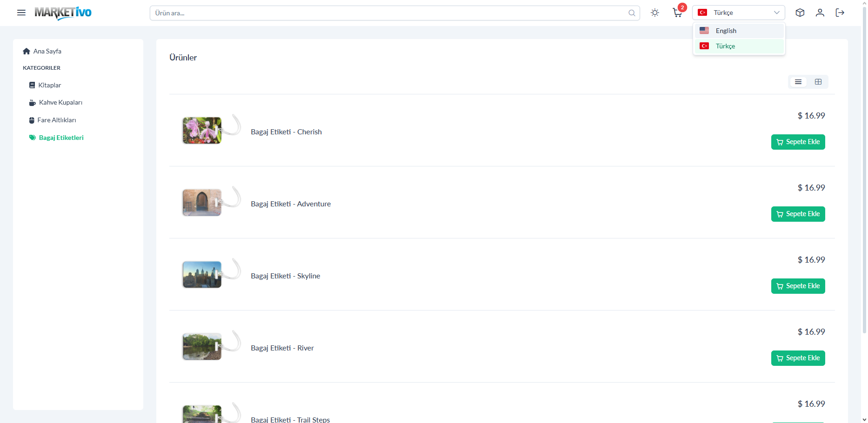Click the home icon beside Ana Sayfa

[x=27, y=51]
